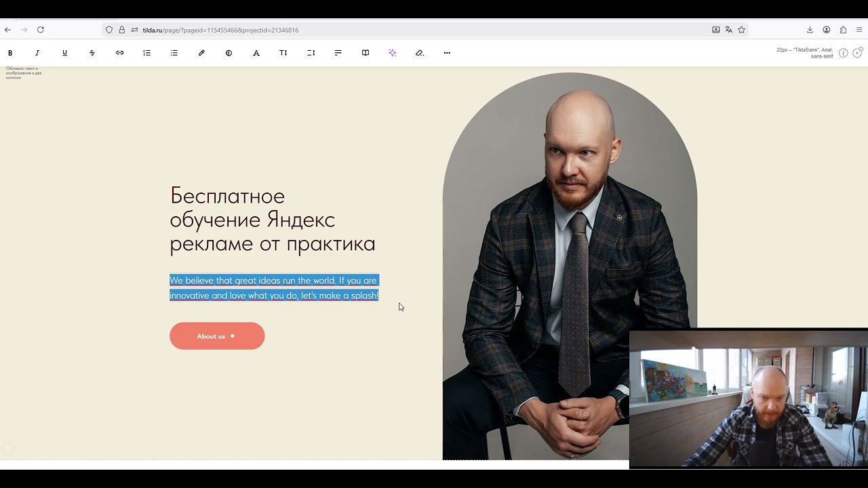This screenshot has width=868, height=488.
Task: Click the save page icon in address bar
Action: point(716,30)
